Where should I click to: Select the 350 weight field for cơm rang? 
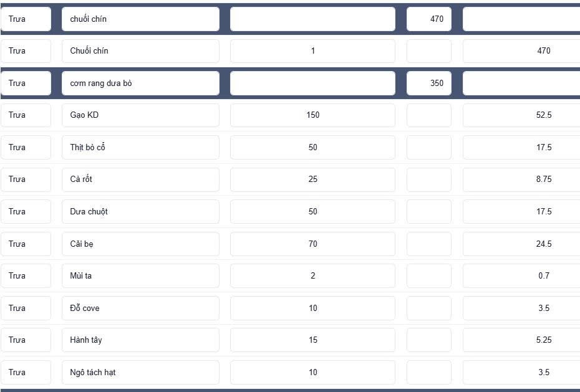pos(428,83)
